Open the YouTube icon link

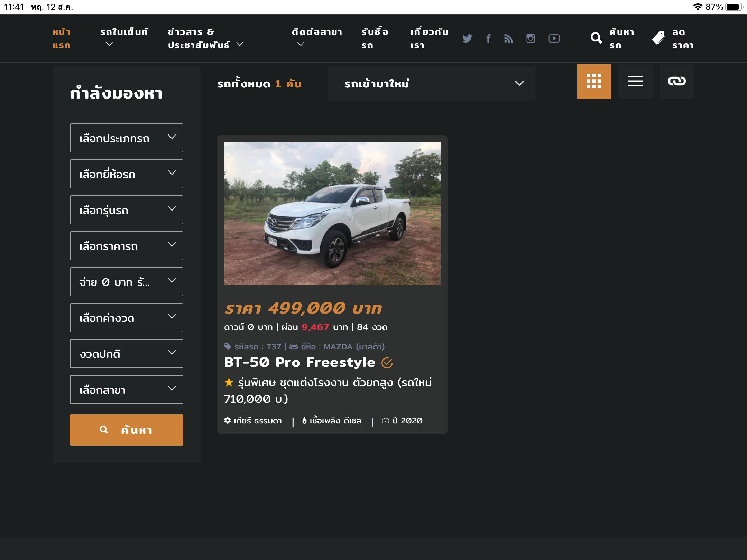(554, 38)
